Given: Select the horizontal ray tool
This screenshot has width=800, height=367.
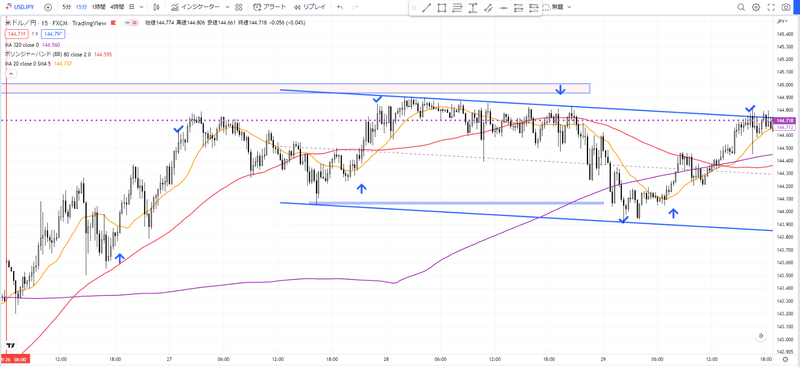Looking at the screenshot, I should 504,8.
